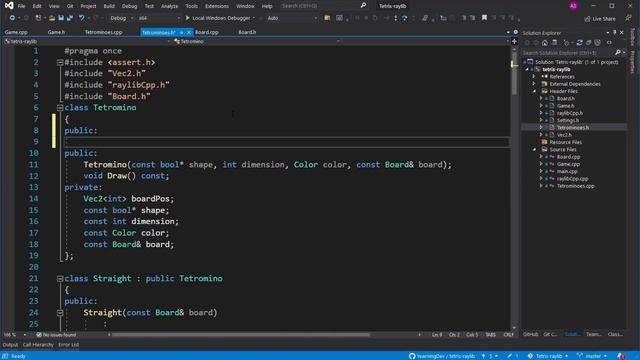Open the Analyze menu
640x360 pixels.
pyautogui.click(x=169, y=6)
